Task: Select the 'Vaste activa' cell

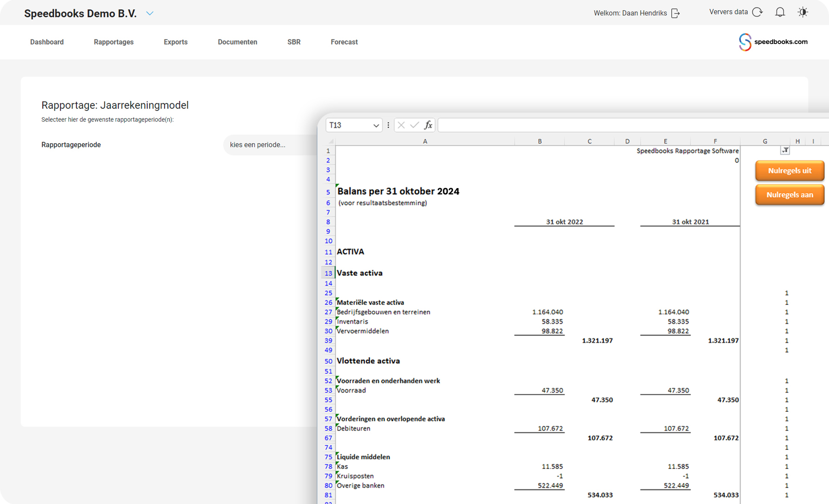Action: pos(360,273)
